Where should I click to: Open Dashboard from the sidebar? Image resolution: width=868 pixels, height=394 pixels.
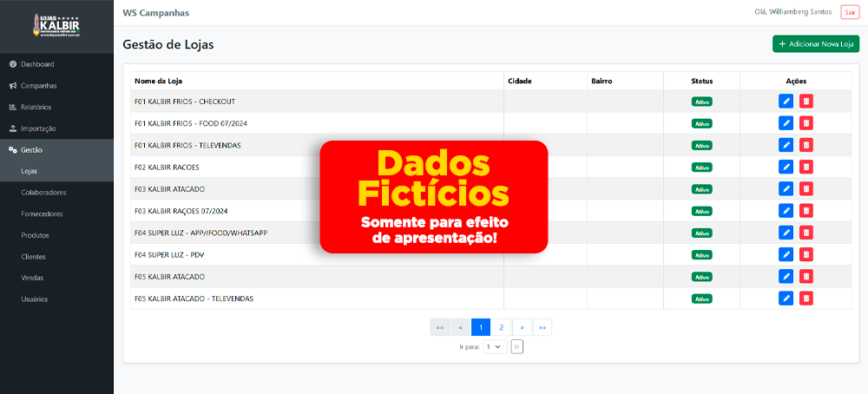pyautogui.click(x=56, y=64)
